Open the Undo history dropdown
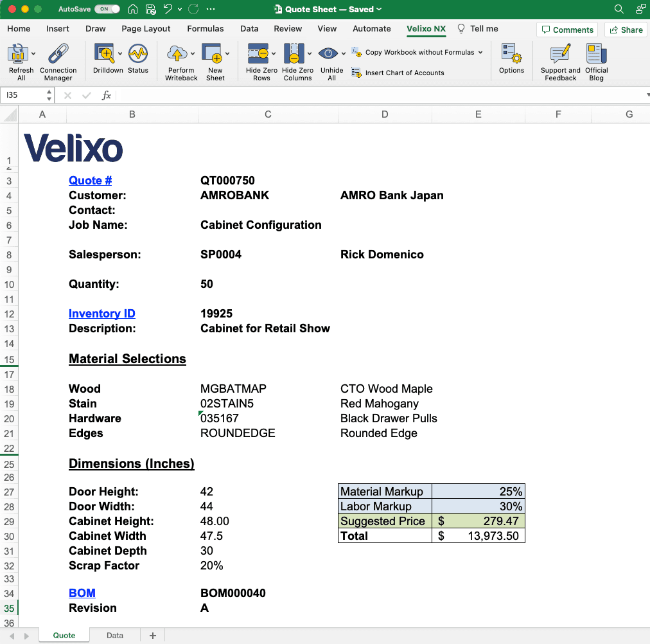 tap(179, 9)
